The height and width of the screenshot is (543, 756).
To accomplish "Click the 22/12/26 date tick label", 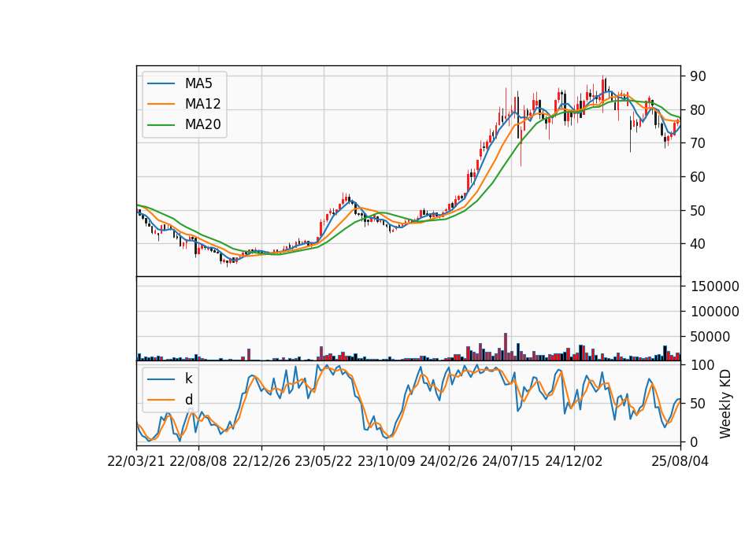I will [x=261, y=461].
